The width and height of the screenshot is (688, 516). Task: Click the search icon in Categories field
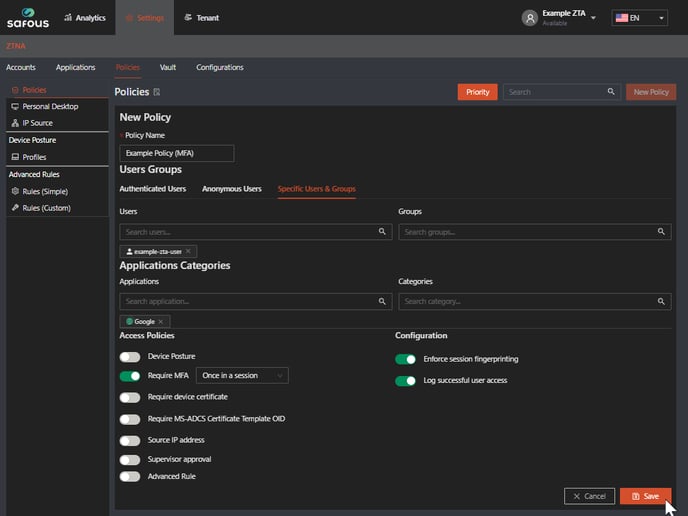[662, 301]
